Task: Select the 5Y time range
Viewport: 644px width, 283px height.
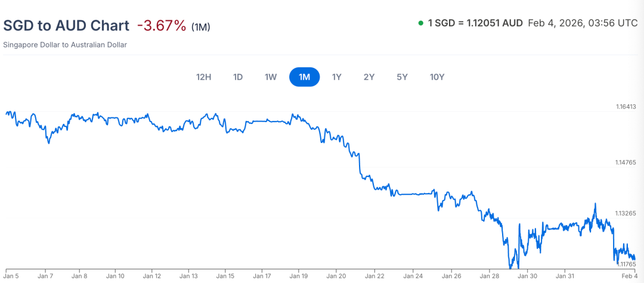Action: click(402, 77)
